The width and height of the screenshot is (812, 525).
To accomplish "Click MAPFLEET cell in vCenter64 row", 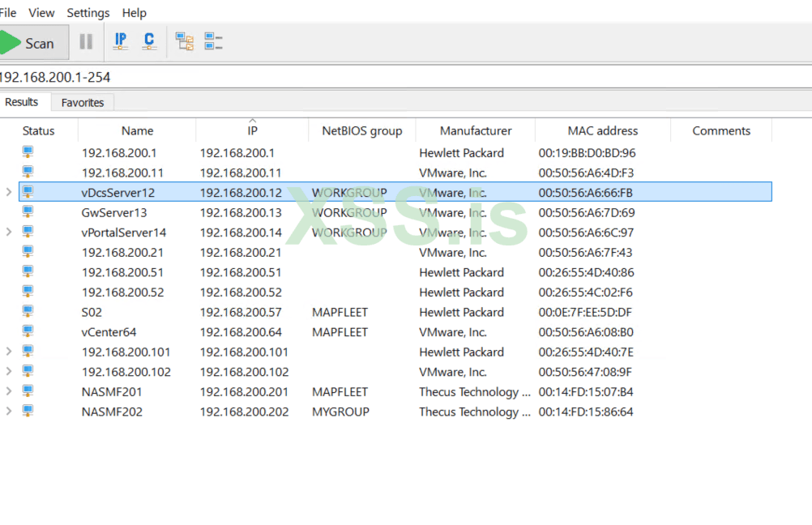I will point(340,332).
